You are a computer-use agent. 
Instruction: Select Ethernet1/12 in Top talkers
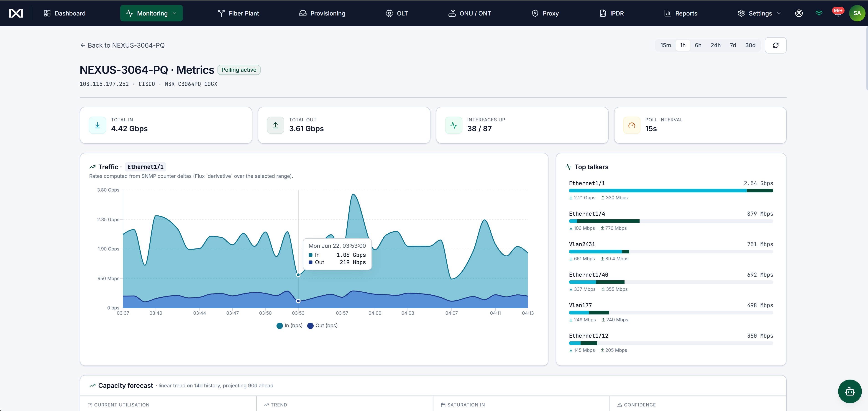coord(589,336)
